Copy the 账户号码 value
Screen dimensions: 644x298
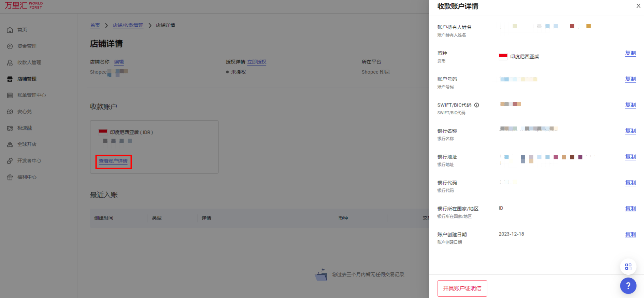pyautogui.click(x=630, y=79)
